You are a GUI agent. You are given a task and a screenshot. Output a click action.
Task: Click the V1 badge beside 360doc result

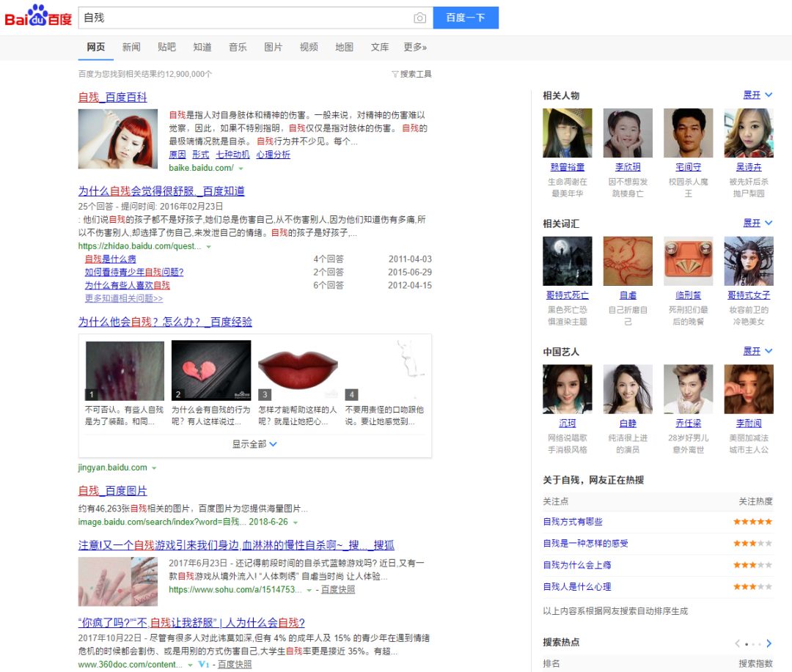coord(203,665)
